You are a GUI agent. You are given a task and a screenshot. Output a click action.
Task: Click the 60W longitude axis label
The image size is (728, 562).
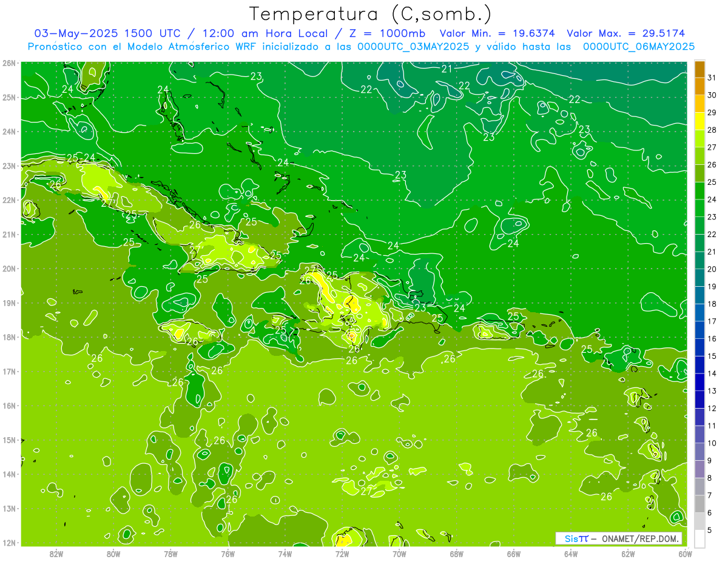(x=685, y=553)
